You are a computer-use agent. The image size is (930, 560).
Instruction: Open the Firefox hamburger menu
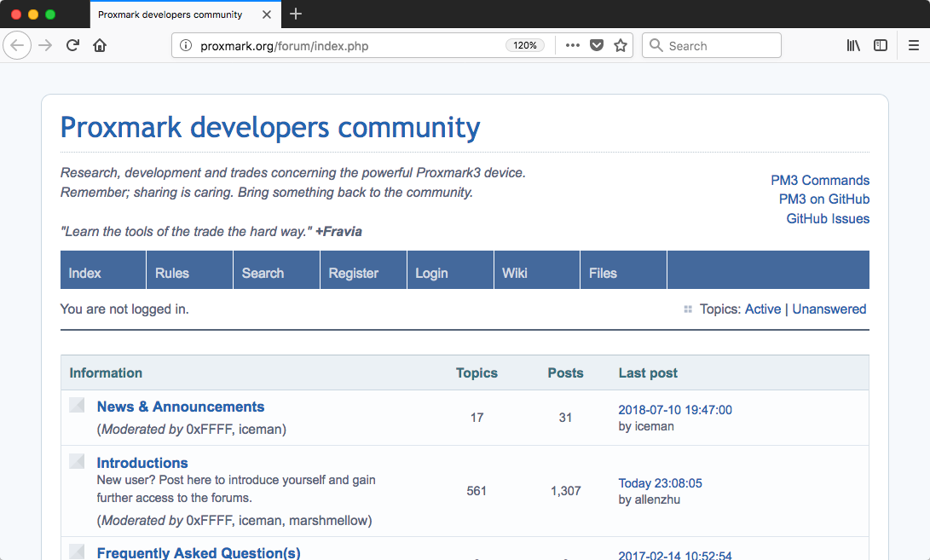pos(914,46)
